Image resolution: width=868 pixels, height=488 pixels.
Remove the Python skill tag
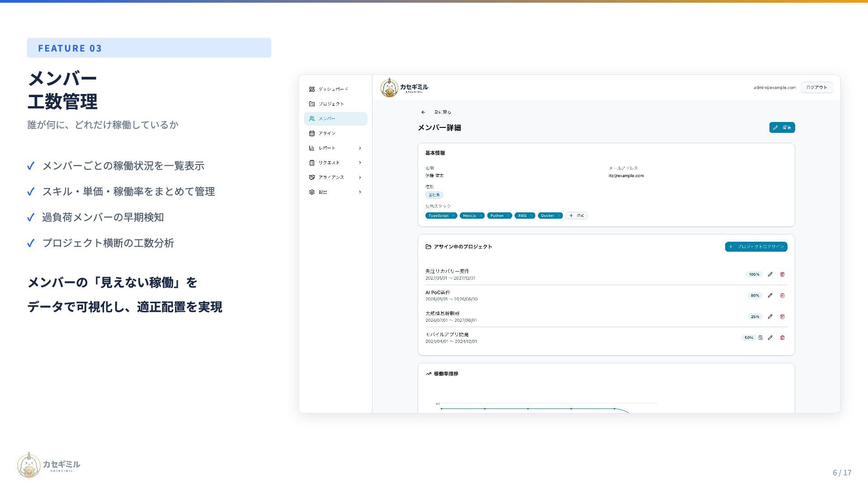pos(508,216)
